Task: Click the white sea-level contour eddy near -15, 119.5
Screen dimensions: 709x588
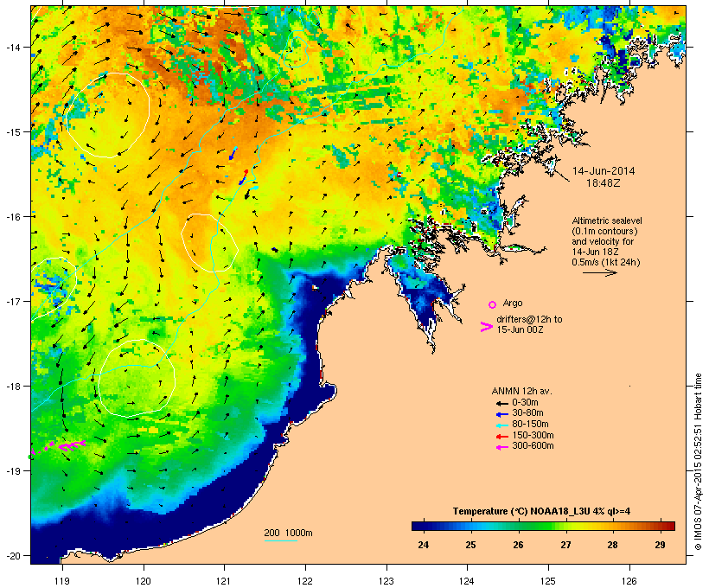Action: click(108, 115)
